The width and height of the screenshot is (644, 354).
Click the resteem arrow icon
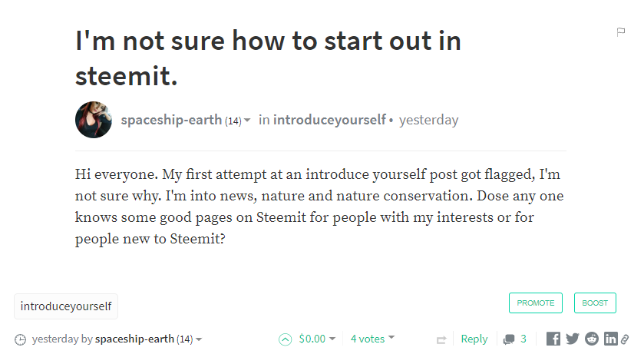point(441,339)
